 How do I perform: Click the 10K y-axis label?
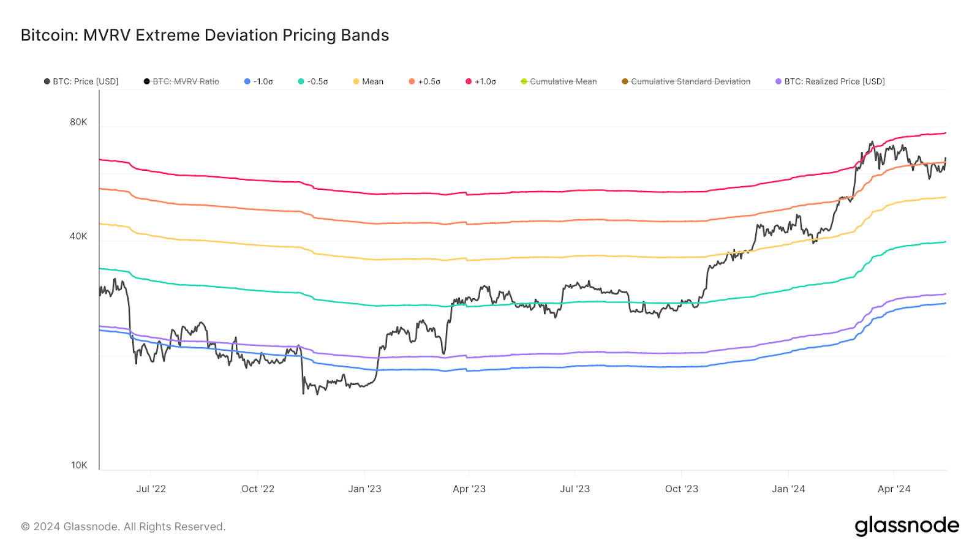coord(79,465)
